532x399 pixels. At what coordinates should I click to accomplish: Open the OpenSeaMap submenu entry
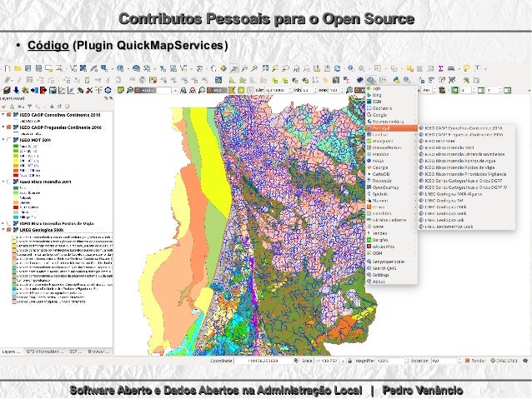coord(392,187)
